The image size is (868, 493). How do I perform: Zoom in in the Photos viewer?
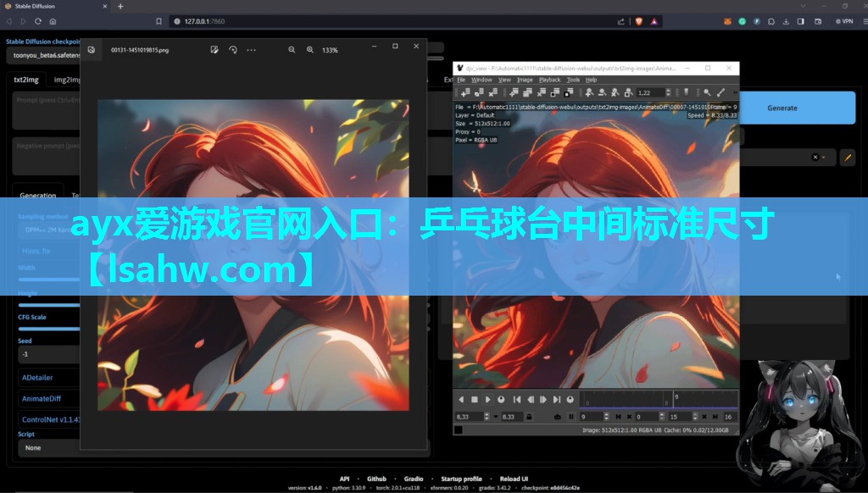(310, 50)
